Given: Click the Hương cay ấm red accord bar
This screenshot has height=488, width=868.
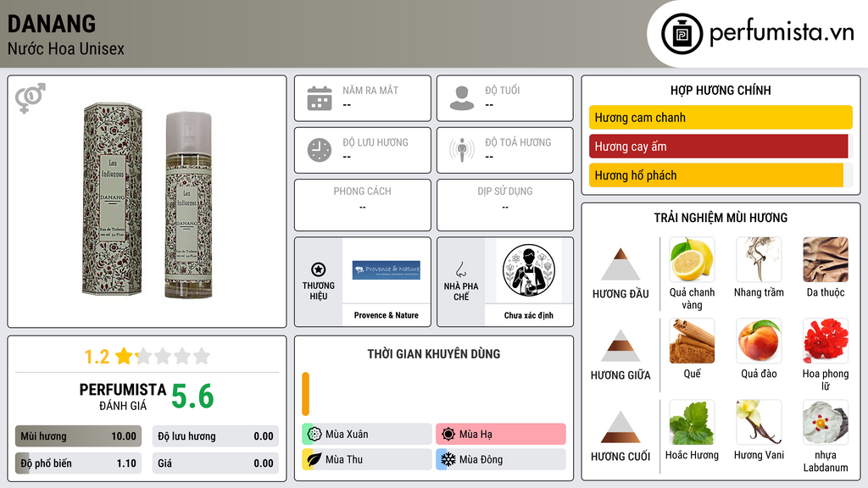Looking at the screenshot, I should click(719, 146).
